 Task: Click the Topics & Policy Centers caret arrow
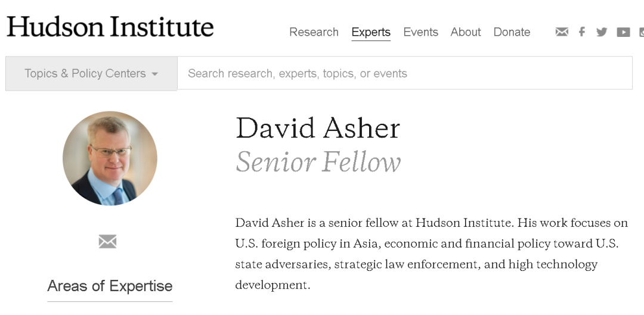[155, 74]
